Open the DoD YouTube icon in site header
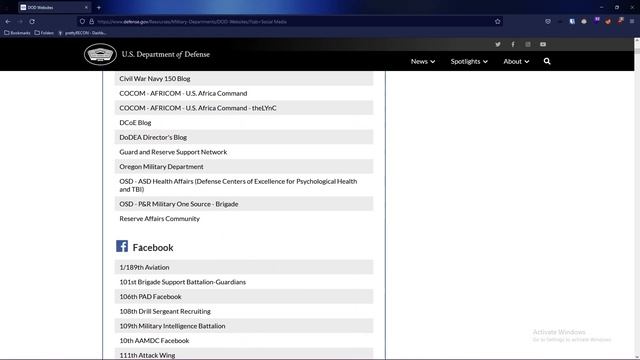This screenshot has height=360, width=640. pyautogui.click(x=543, y=44)
